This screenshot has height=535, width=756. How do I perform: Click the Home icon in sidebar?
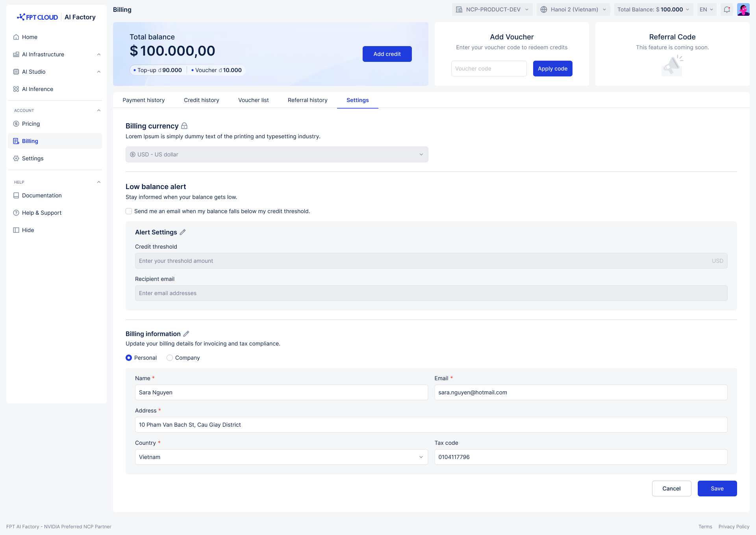16,37
